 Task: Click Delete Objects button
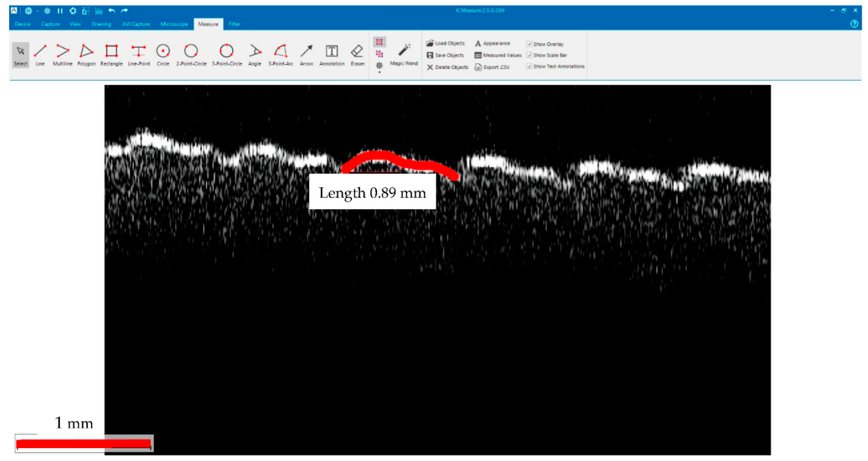pyautogui.click(x=448, y=67)
